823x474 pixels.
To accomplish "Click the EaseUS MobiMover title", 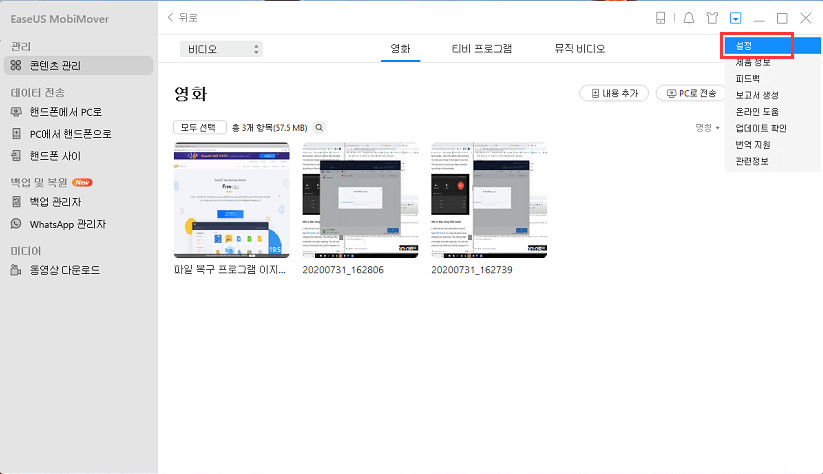I will (x=60, y=19).
